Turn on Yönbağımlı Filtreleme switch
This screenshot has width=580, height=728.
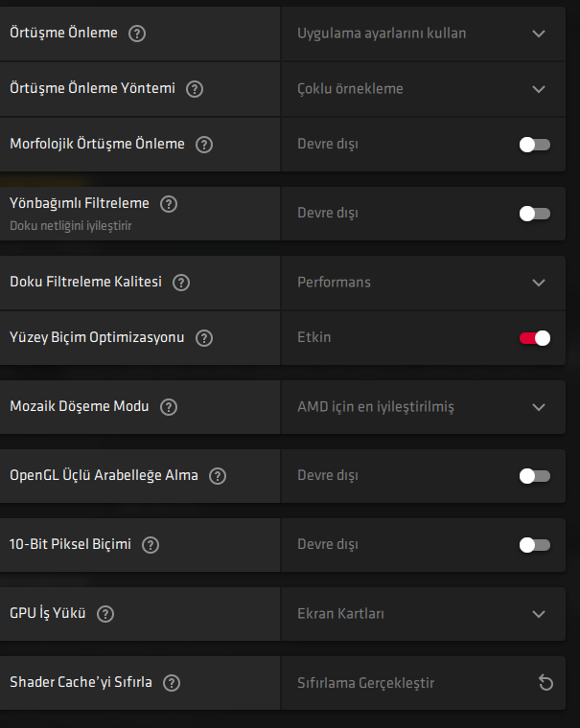pos(534,214)
